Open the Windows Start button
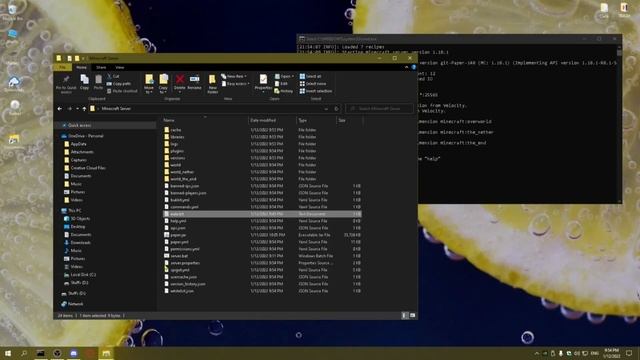 [8, 353]
